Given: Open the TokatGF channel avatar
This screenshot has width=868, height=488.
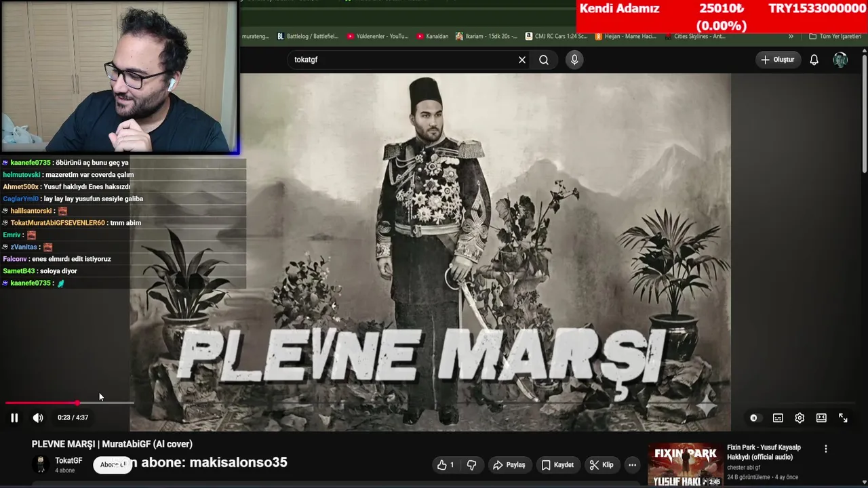Looking at the screenshot, I should click(41, 464).
